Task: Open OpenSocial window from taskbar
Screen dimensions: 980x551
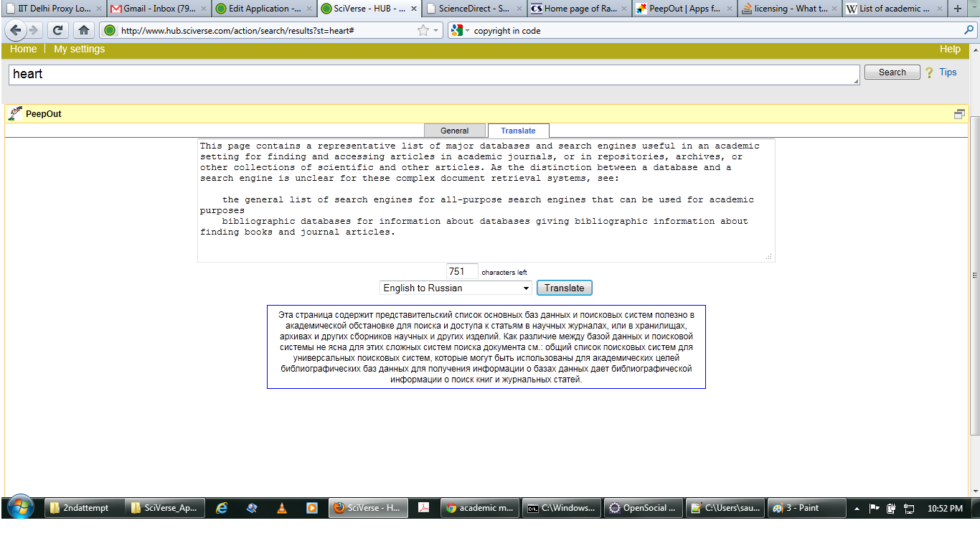Action: pyautogui.click(x=644, y=507)
